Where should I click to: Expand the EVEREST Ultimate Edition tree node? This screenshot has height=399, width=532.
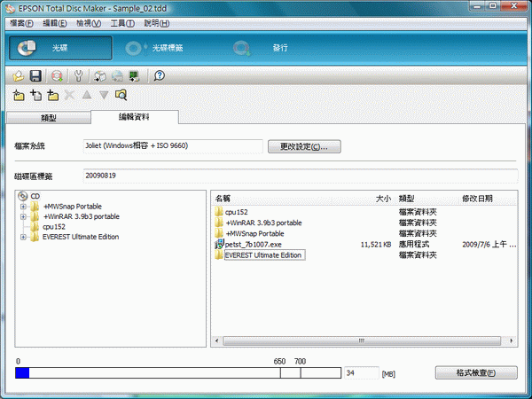[23, 237]
